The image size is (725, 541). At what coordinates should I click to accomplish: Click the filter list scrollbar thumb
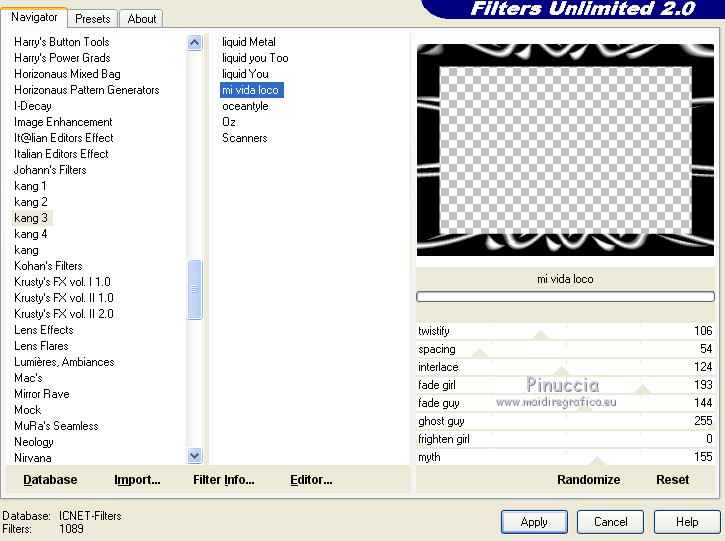coord(195,289)
